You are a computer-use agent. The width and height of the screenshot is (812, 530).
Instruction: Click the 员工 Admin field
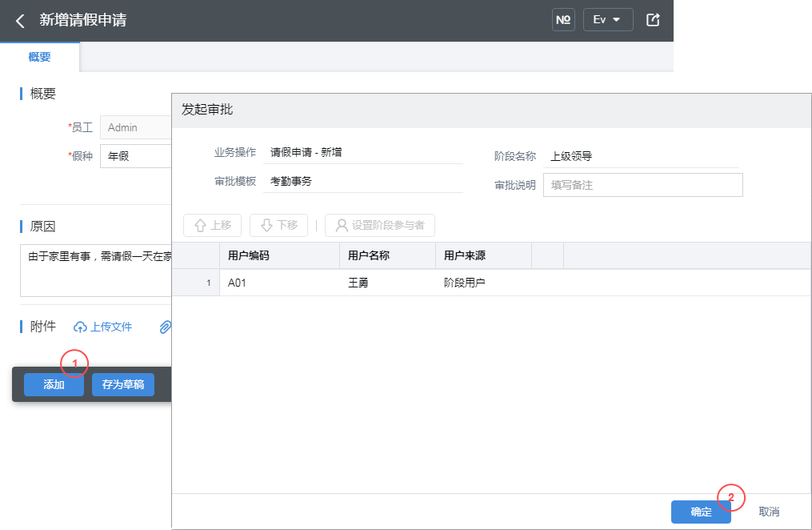(x=136, y=127)
